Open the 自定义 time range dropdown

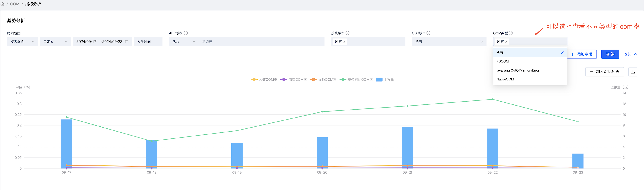pyautogui.click(x=55, y=42)
